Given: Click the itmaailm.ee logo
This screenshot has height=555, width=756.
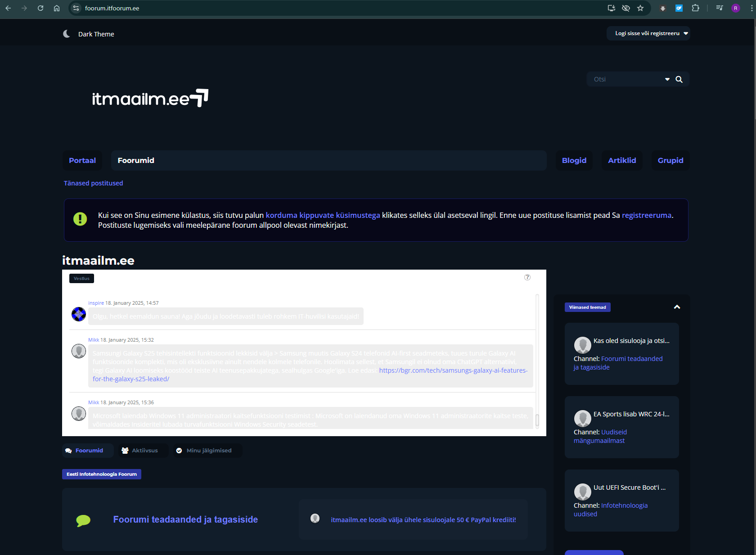Looking at the screenshot, I should 150,98.
